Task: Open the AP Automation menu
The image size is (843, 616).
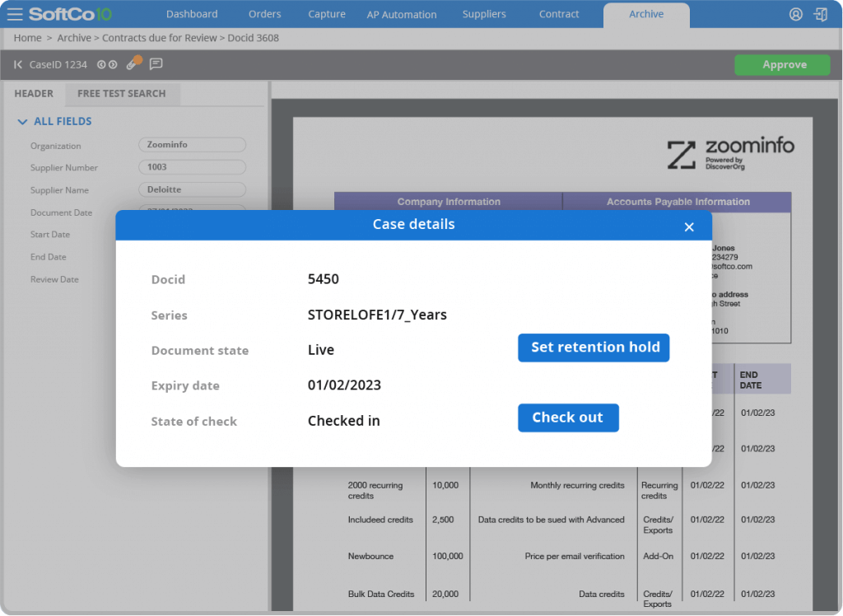Action: tap(401, 15)
